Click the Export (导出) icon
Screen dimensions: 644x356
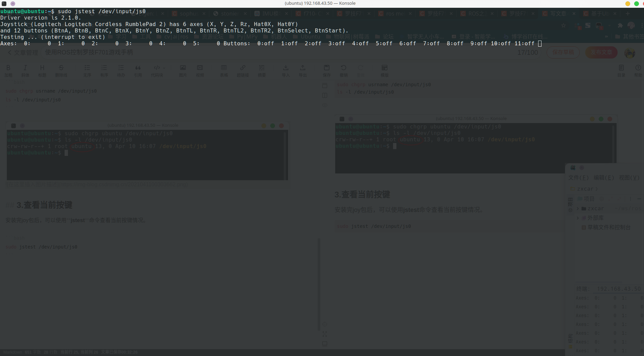[303, 70]
